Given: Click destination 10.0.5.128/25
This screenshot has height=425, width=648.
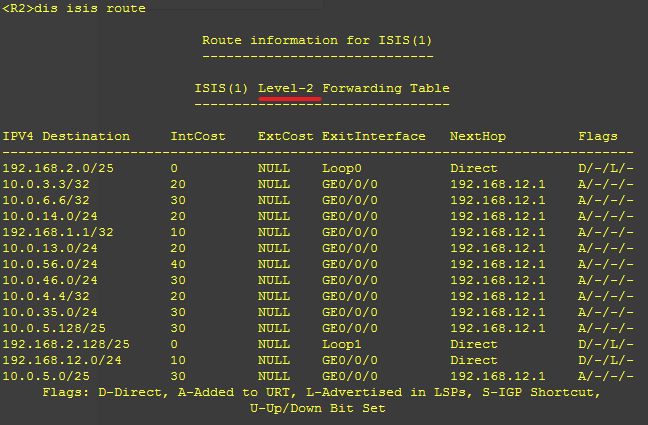Looking at the screenshot, I should [54, 328].
